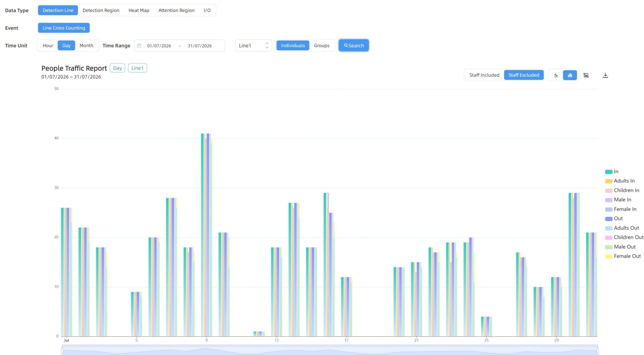Select Detection Region data type
Viewport: 644px width, 355px height.
coord(101,10)
